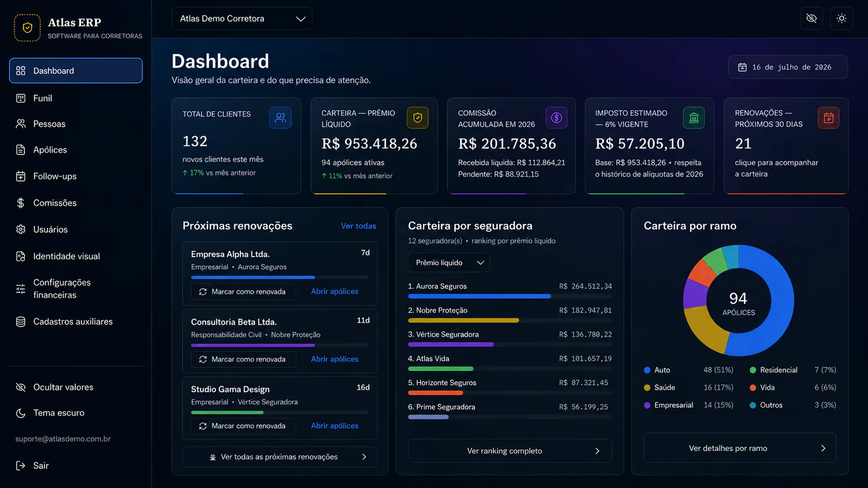Click the refresh icon in Empresa Alpha row
This screenshot has height=488, width=868.
pos(203,292)
